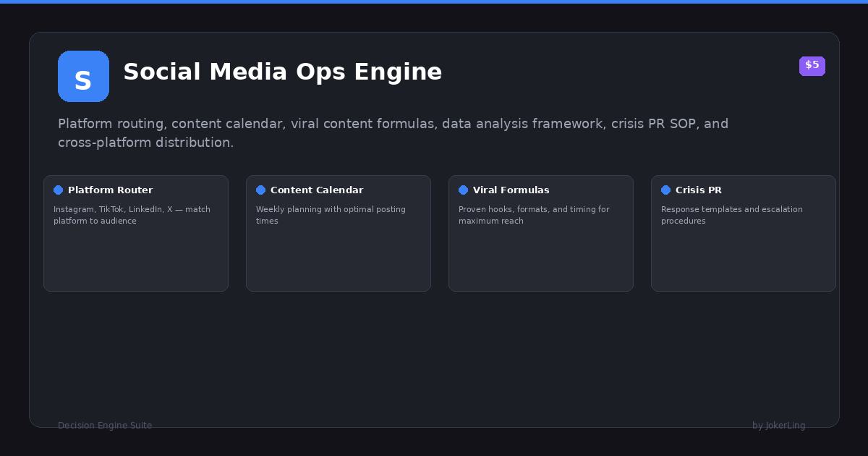
Task: Click the purple $5 price badge
Action: pyautogui.click(x=812, y=66)
